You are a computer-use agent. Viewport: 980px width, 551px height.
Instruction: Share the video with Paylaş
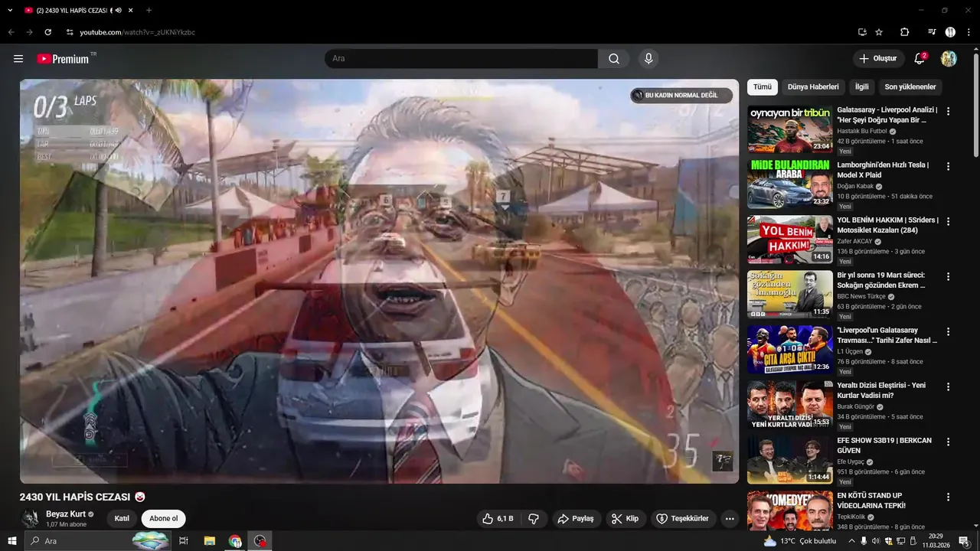(x=576, y=519)
